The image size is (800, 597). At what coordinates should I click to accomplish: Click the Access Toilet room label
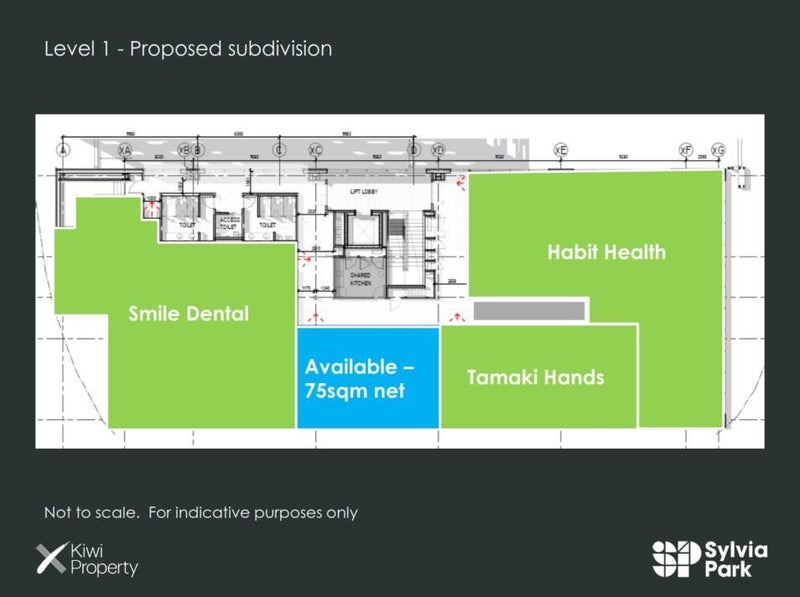[x=230, y=222]
